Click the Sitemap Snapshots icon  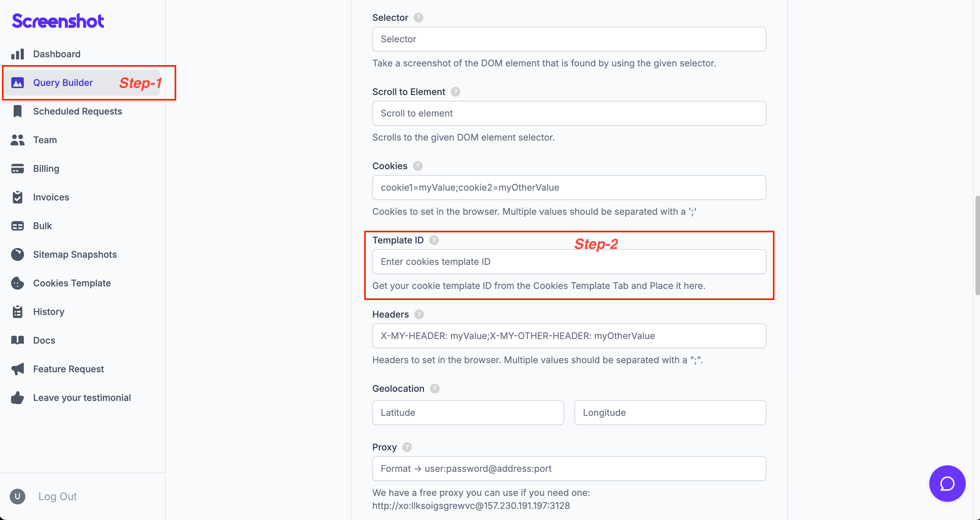[18, 254]
